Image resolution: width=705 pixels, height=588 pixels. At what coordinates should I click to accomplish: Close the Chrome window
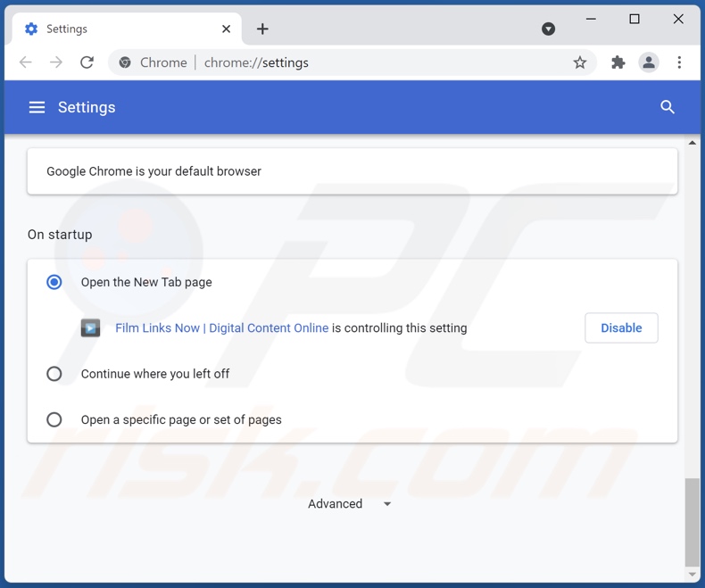coord(678,19)
